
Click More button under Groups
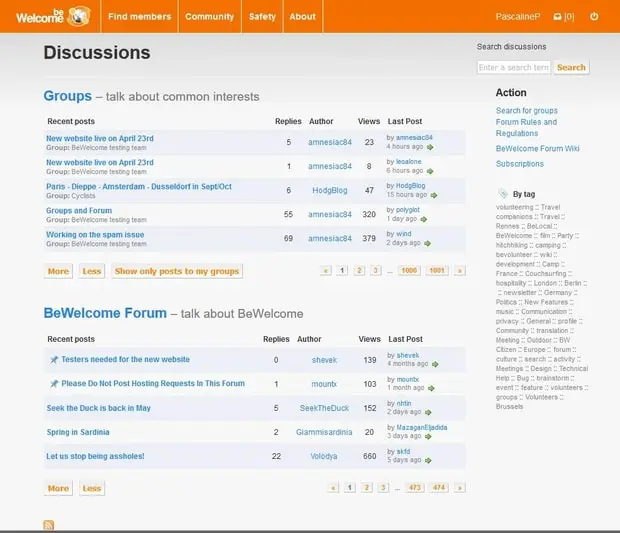point(58,271)
